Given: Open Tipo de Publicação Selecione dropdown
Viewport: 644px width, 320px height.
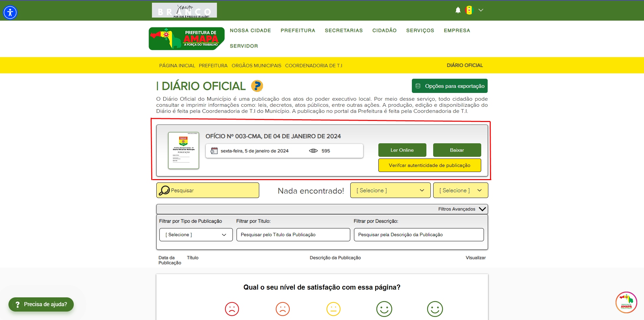Looking at the screenshot, I should click(196, 235).
